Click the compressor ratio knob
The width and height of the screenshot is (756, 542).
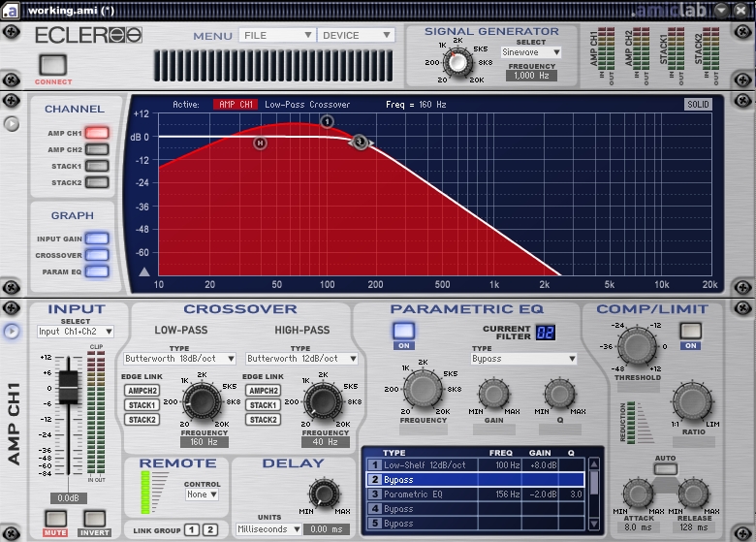(x=692, y=402)
